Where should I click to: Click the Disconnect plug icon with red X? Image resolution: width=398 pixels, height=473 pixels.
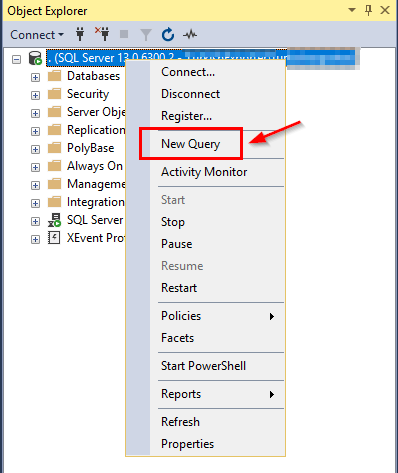[x=102, y=34]
